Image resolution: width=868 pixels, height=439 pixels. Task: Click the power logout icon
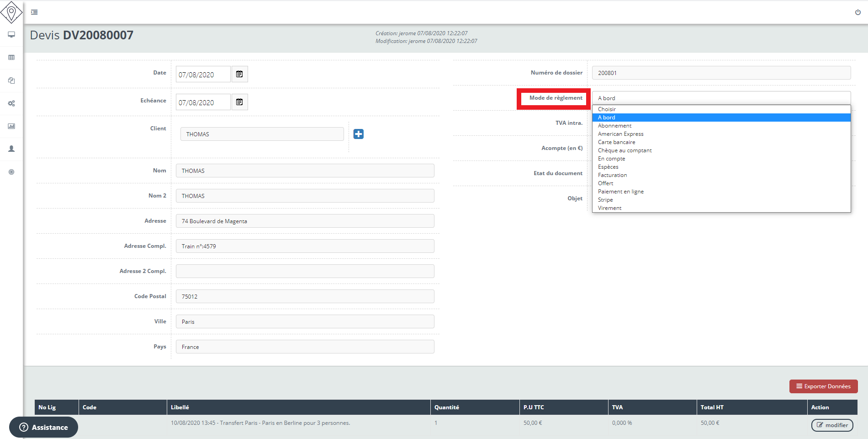(x=857, y=12)
